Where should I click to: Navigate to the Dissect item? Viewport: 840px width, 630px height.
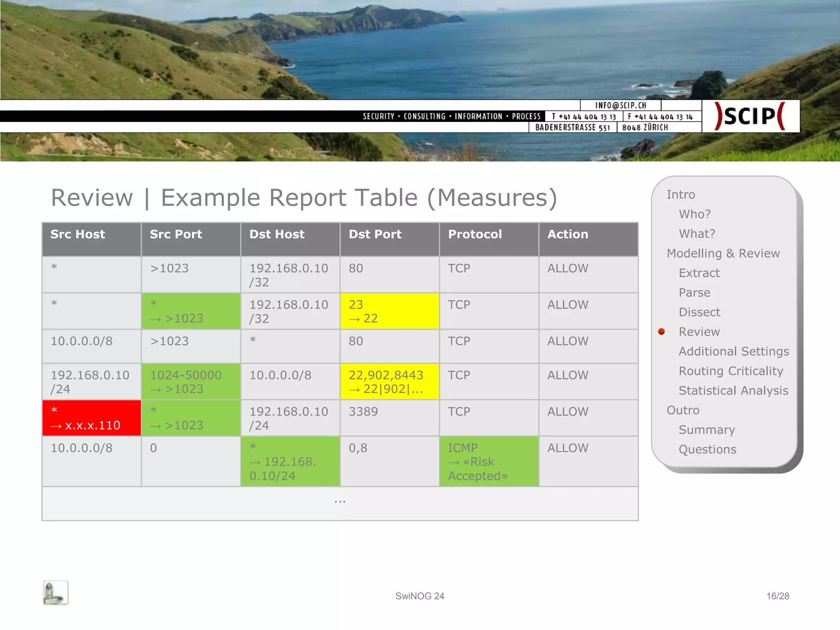pos(699,312)
